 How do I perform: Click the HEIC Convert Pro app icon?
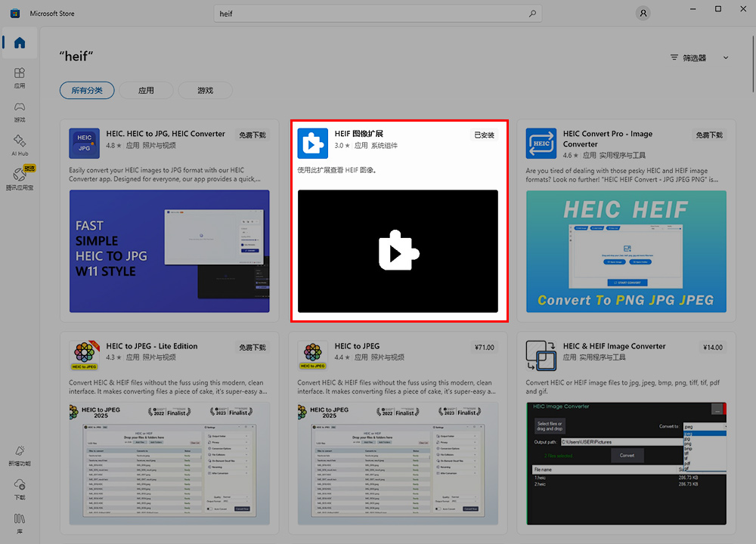point(541,143)
